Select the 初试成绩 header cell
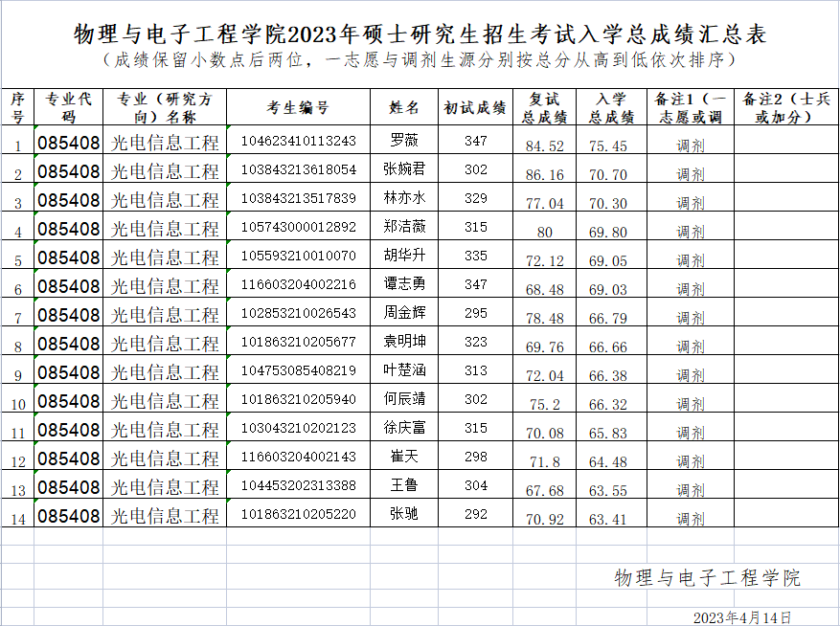Image resolution: width=840 pixels, height=626 pixels. point(475,107)
